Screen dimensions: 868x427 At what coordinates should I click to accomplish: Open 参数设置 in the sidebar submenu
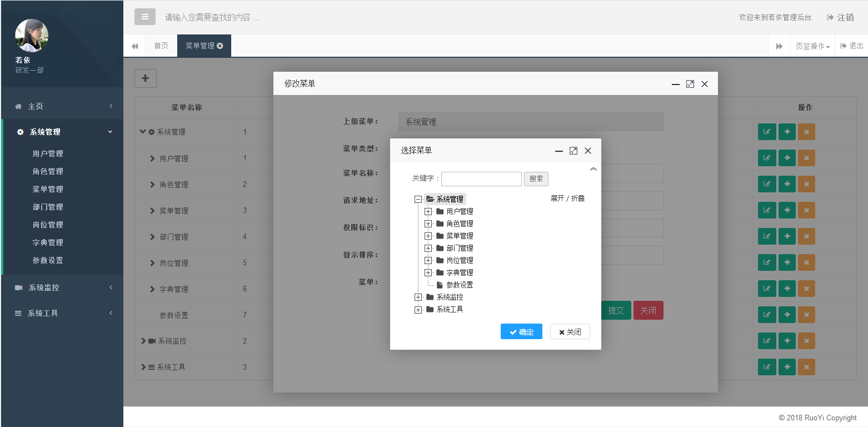[x=48, y=260]
